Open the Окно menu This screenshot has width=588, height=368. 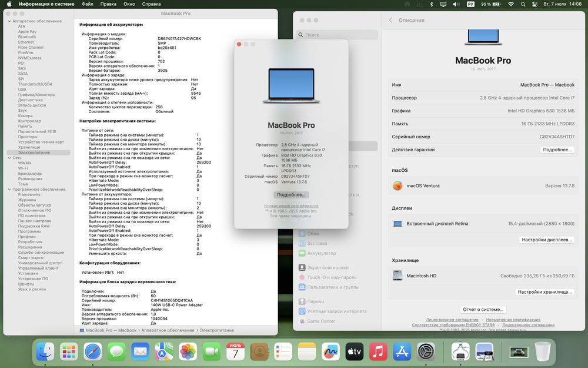coord(129,4)
